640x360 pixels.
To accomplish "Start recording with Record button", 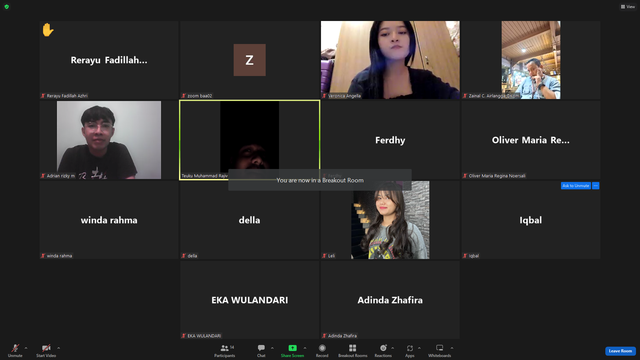I will [x=322, y=350].
